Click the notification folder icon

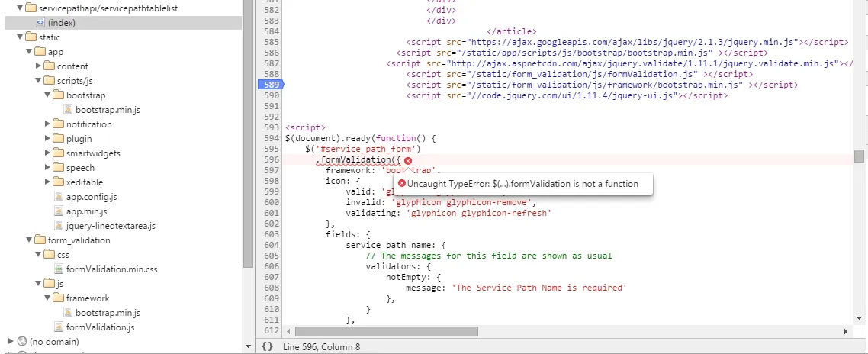click(58, 124)
